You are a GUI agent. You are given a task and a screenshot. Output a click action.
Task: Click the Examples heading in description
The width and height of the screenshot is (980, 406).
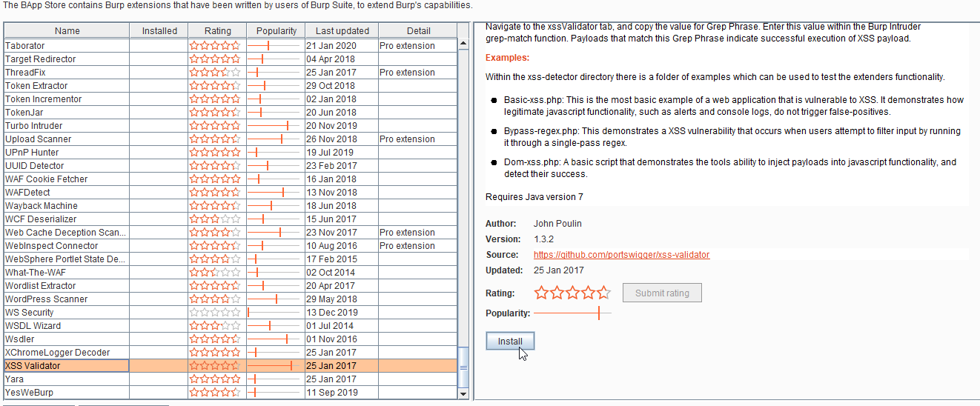coord(508,58)
